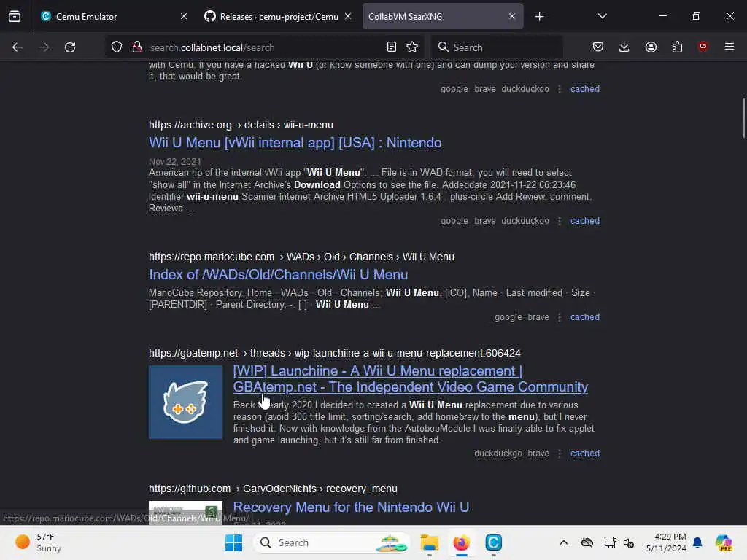
Task: Click the address bar URL field
Action: click(x=264, y=47)
